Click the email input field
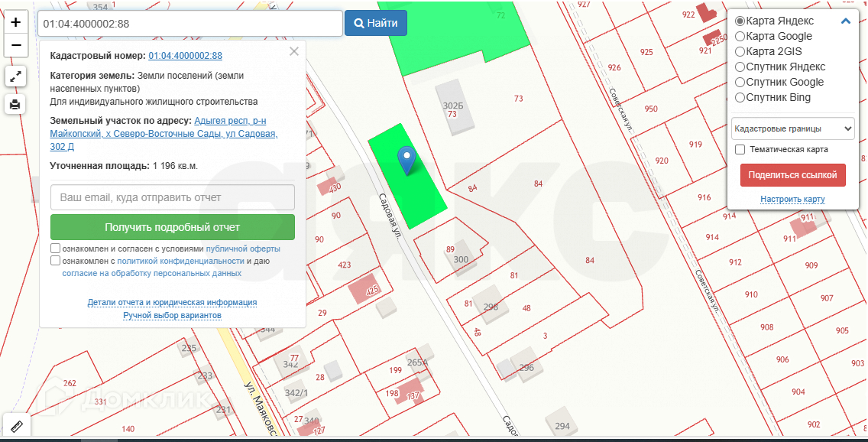The height and width of the screenshot is (442, 868). click(173, 197)
